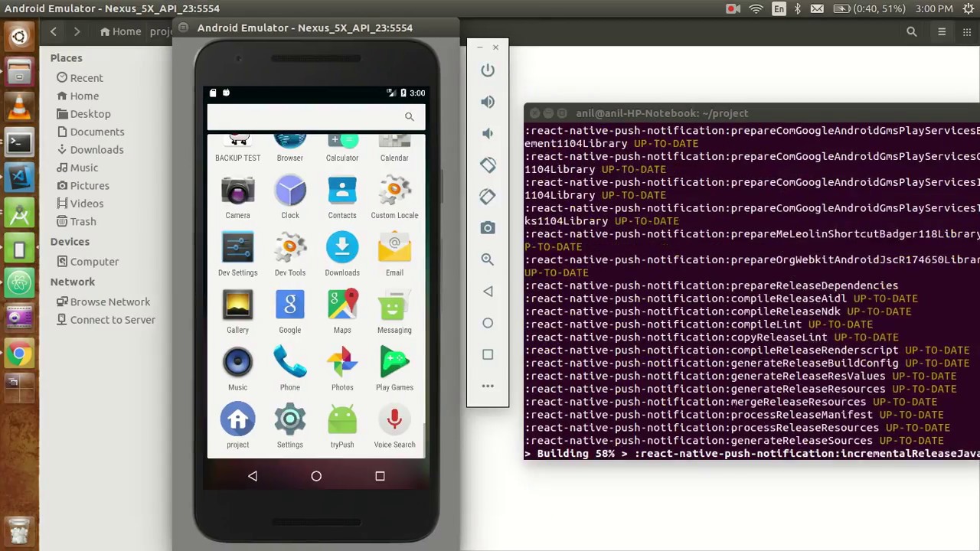Open Browse Network in file manager sidebar

click(x=109, y=302)
